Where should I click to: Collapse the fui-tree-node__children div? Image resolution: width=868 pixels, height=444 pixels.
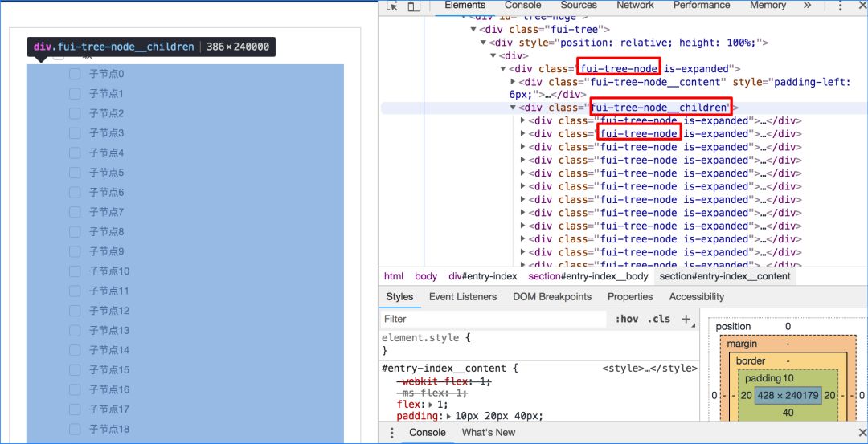click(514, 108)
